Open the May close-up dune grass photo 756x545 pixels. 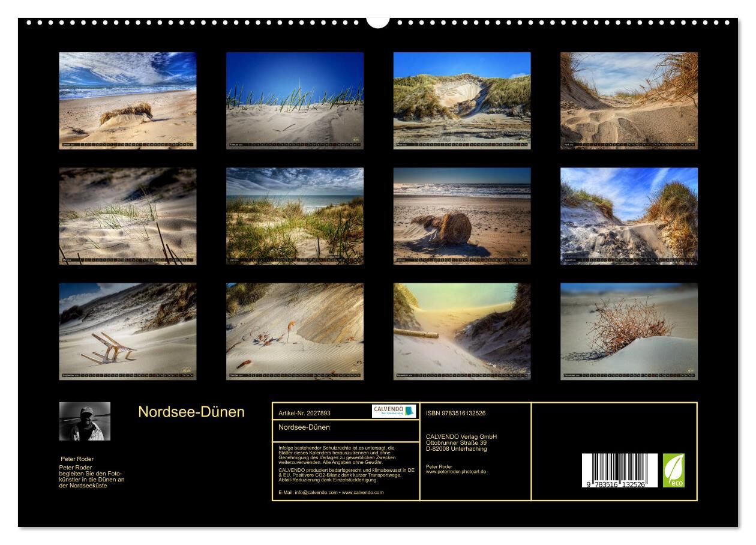coord(127,216)
